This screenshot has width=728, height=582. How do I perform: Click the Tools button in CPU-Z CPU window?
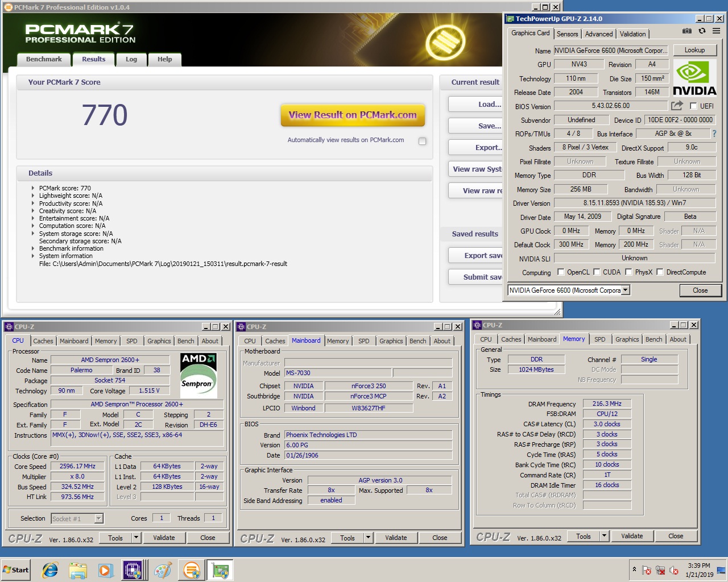(115, 538)
